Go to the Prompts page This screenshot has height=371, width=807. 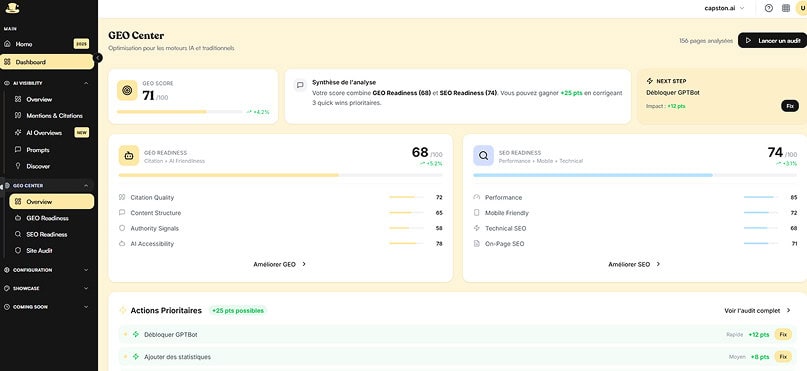51,150
